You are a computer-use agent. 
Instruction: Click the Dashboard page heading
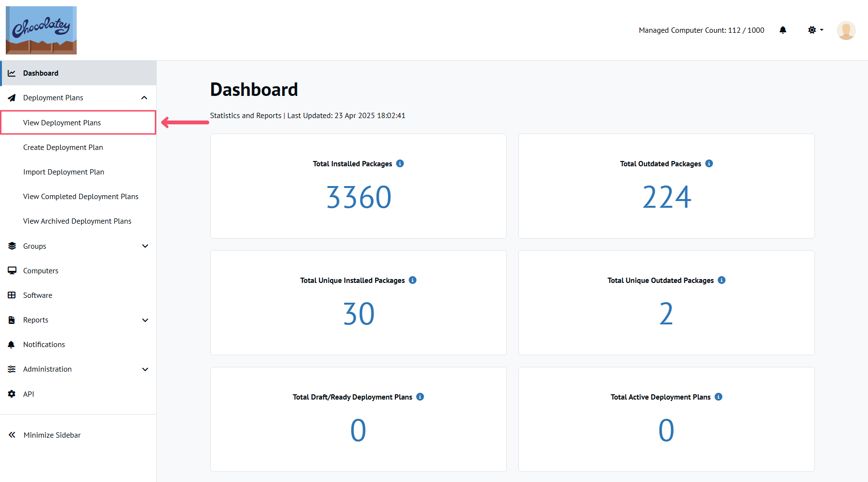[x=254, y=90]
